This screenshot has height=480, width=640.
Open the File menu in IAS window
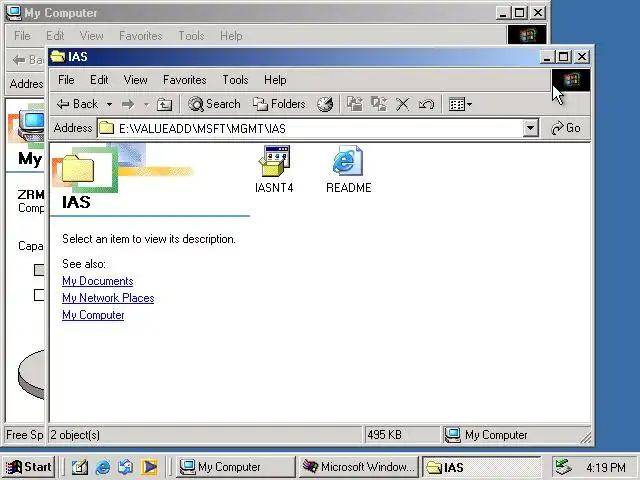pos(66,80)
